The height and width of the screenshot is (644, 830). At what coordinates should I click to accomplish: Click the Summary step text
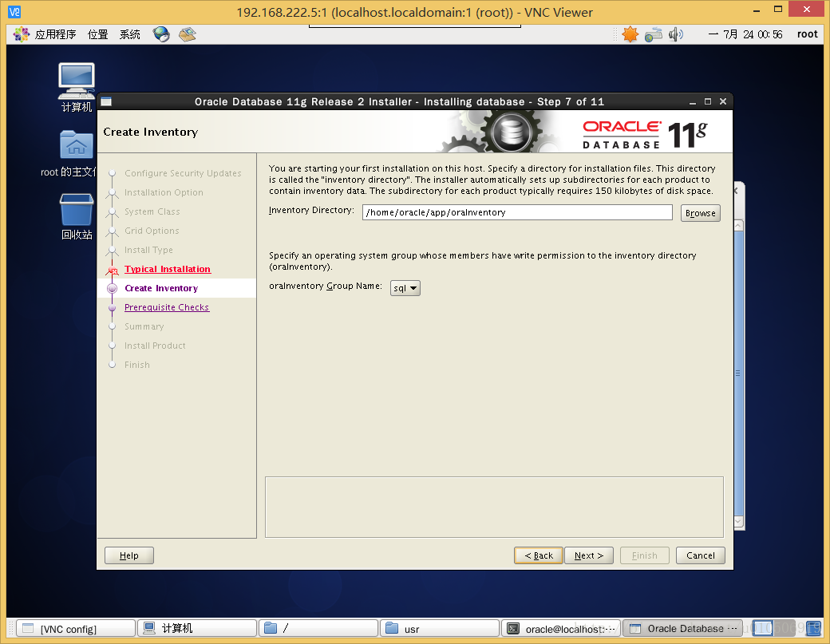(144, 326)
